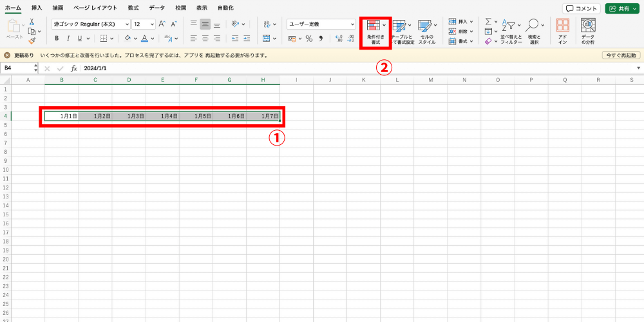Switch to the データ tab
The height and width of the screenshot is (322, 644).
pyautogui.click(x=157, y=8)
